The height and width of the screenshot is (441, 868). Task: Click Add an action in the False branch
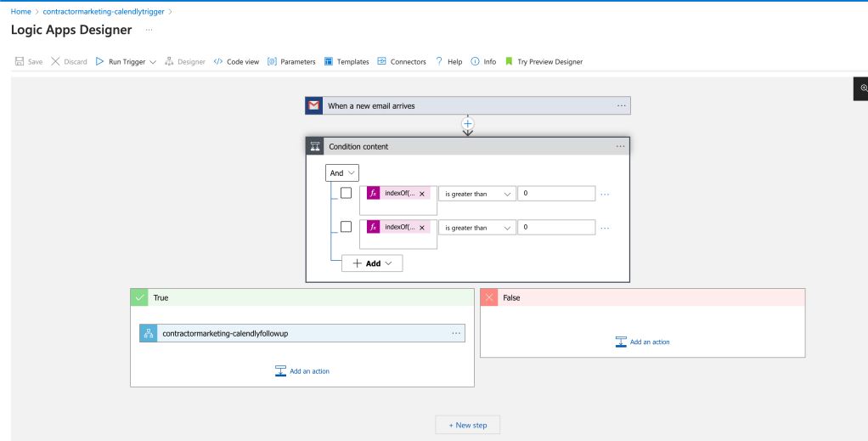[643, 342]
